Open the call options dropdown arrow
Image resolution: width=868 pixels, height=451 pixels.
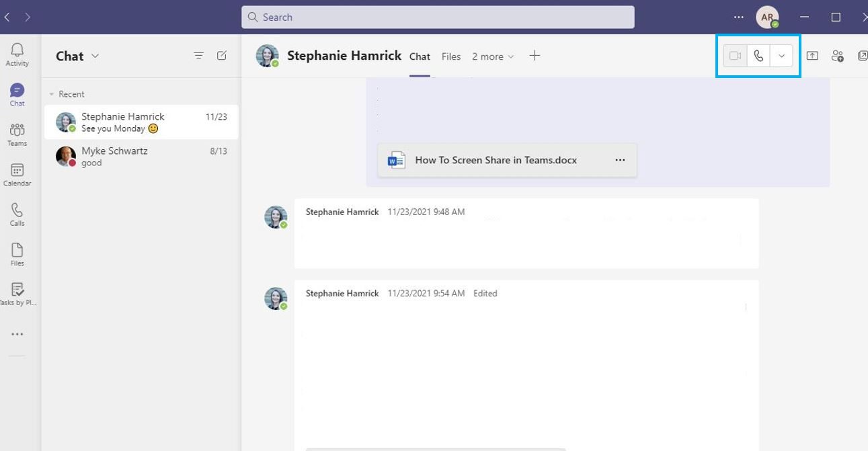[x=781, y=56]
